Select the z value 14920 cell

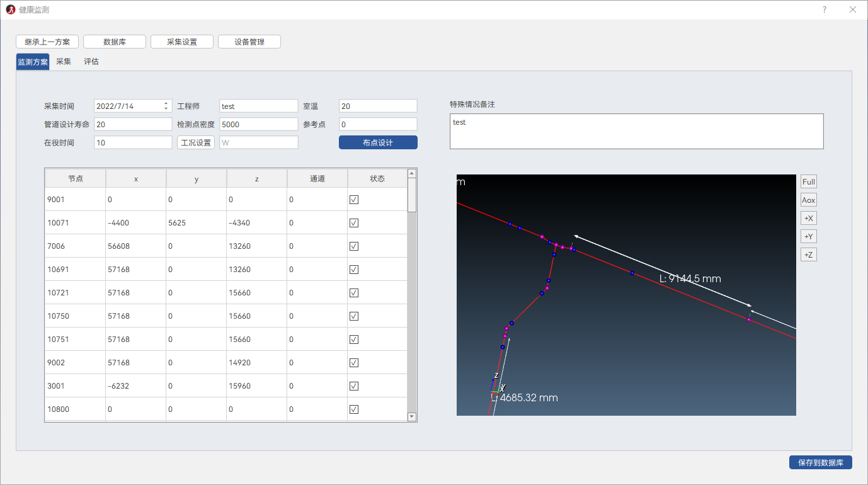(257, 362)
